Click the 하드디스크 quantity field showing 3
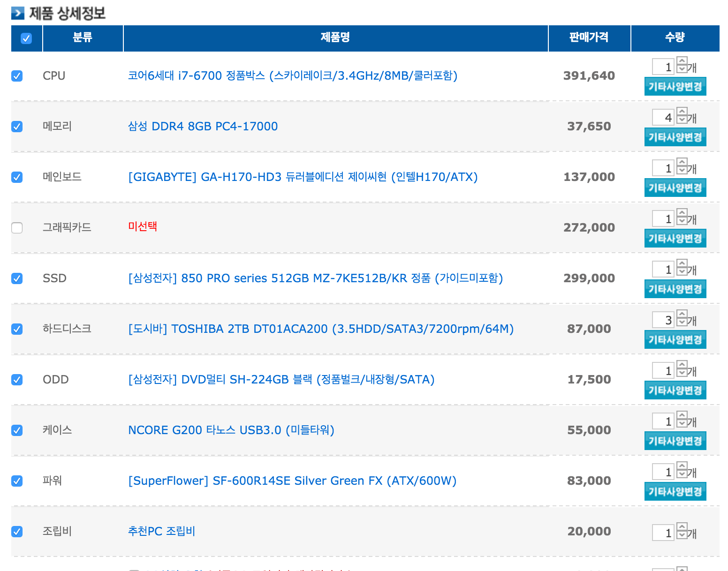Viewport: 728px width, 571px height. tap(663, 320)
